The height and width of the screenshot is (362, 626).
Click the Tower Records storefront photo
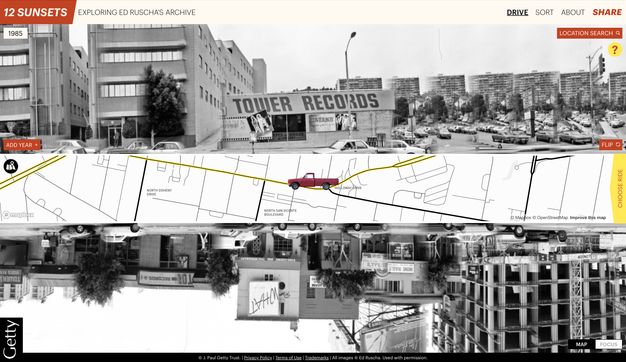(x=309, y=117)
